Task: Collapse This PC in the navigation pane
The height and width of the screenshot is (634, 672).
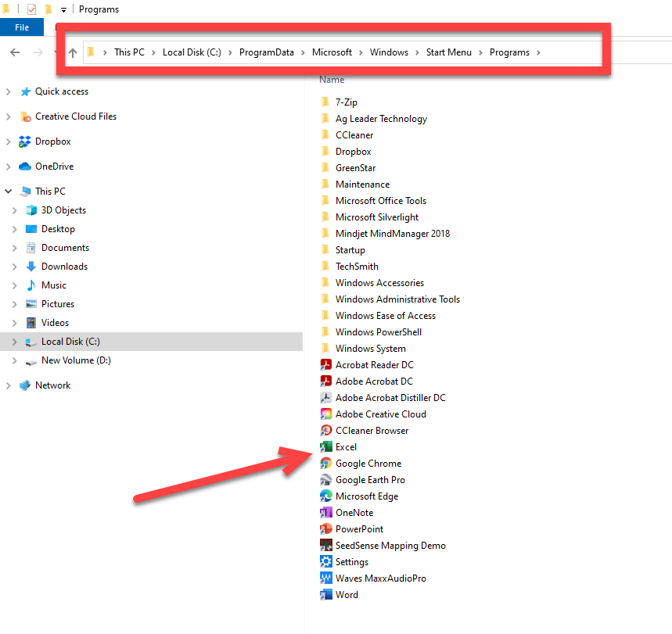Action: point(8,191)
